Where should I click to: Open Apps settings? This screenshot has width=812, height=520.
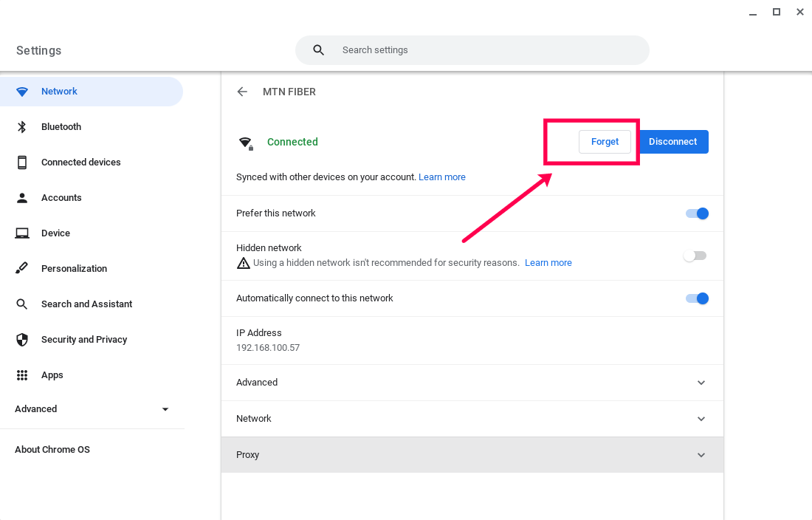pyautogui.click(x=92, y=375)
